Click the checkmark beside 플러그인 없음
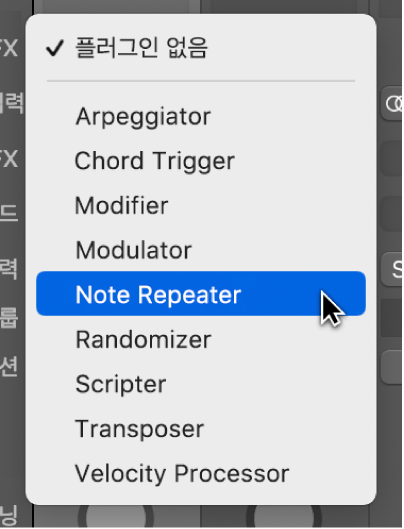The height and width of the screenshot is (529, 404). point(55,48)
